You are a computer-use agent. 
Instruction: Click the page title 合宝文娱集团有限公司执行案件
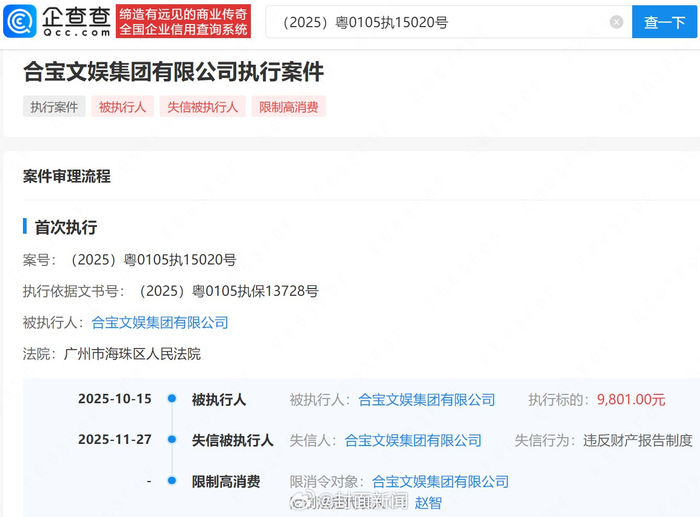(173, 72)
